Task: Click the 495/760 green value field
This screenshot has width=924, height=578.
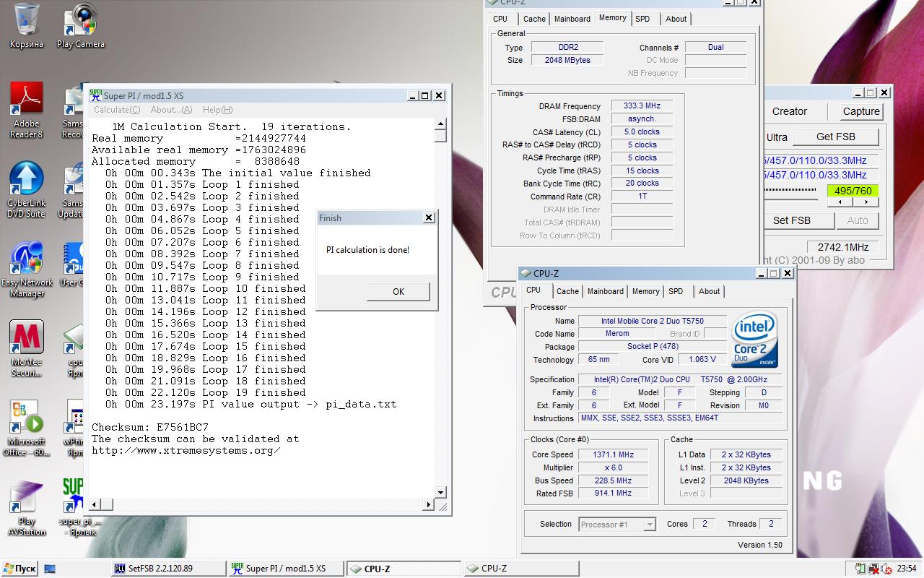Action: 853,191
